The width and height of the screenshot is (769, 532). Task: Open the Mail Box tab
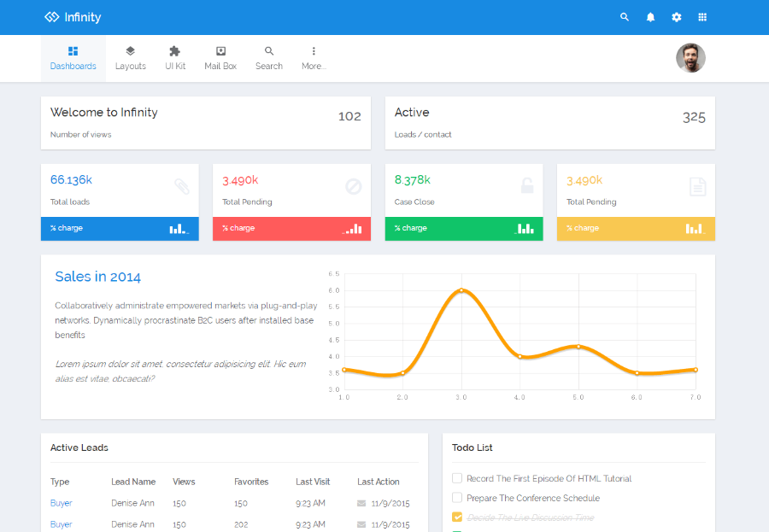coord(220,58)
